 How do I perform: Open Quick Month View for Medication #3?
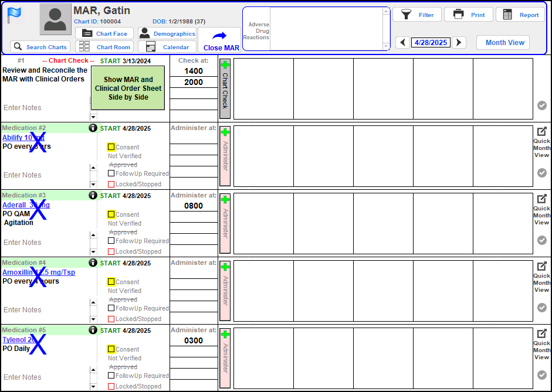[x=541, y=209]
